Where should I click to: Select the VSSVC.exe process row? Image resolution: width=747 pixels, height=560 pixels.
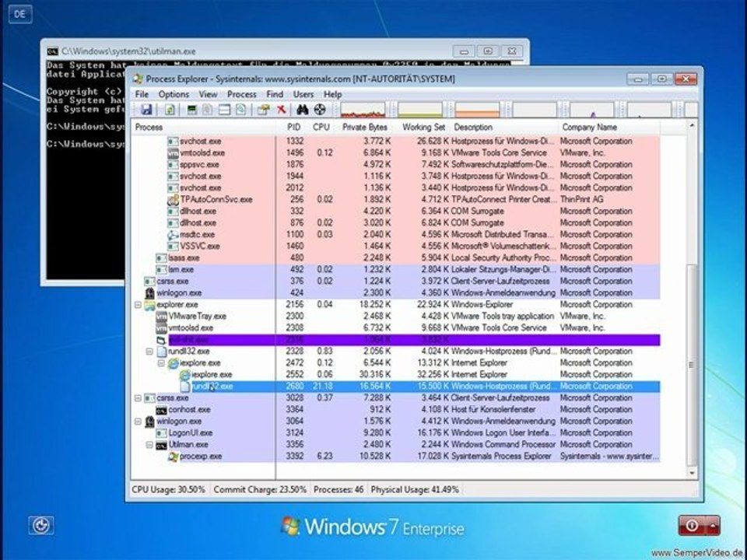click(396, 247)
